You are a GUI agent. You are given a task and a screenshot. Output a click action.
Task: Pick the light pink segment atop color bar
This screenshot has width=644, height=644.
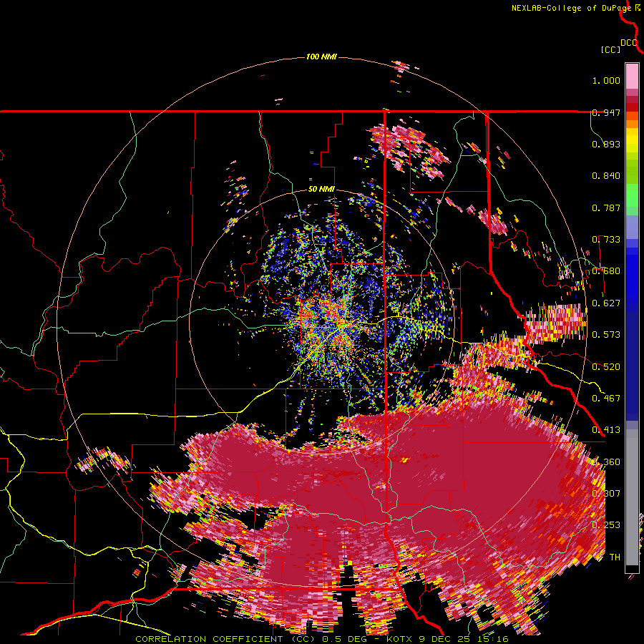632,76
